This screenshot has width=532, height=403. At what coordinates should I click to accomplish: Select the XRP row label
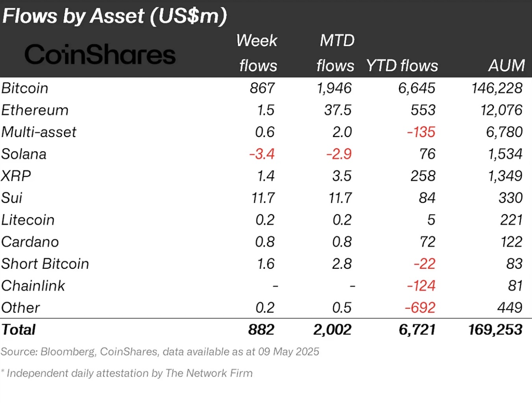point(16,176)
